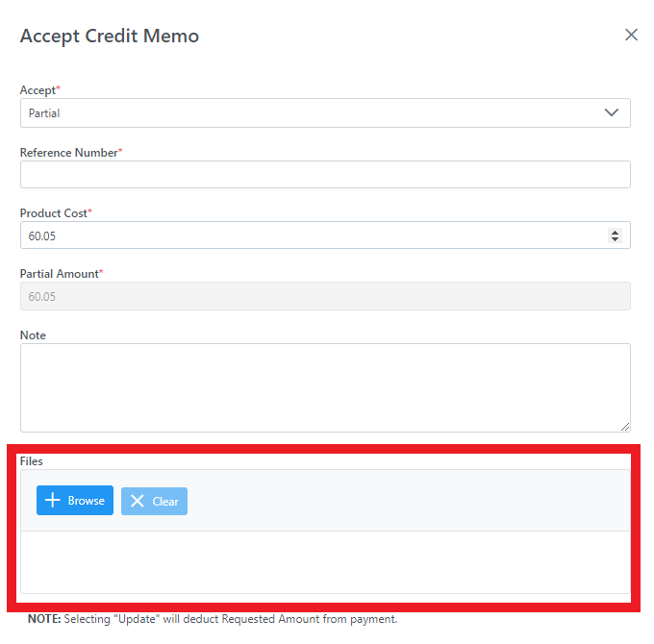Increase Product Cost using the up stepper arrow

(615, 233)
